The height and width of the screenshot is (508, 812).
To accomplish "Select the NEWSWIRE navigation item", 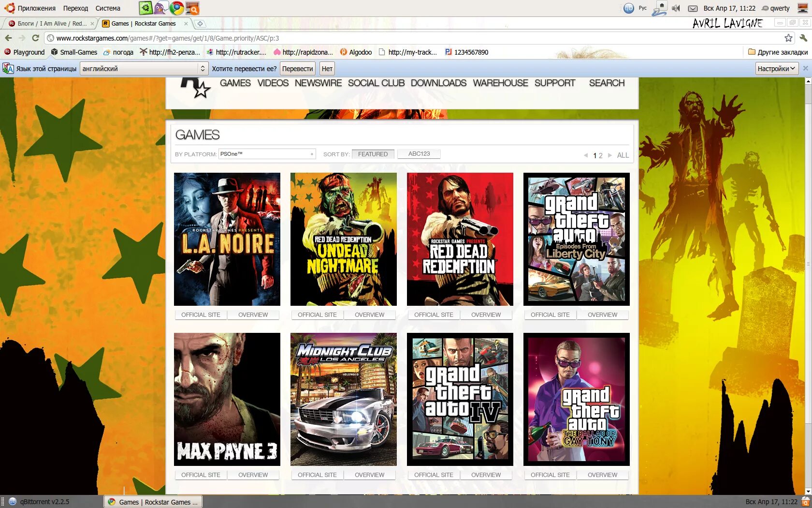I will point(318,83).
